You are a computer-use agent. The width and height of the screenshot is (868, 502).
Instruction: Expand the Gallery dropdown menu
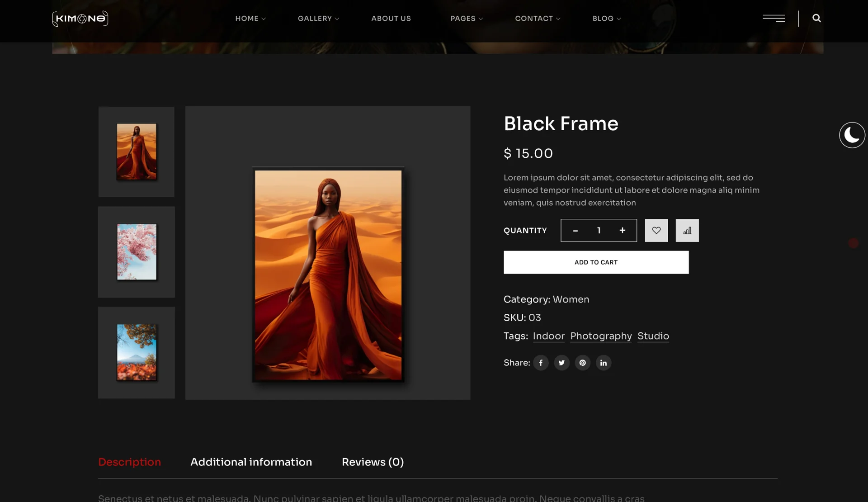click(x=318, y=19)
